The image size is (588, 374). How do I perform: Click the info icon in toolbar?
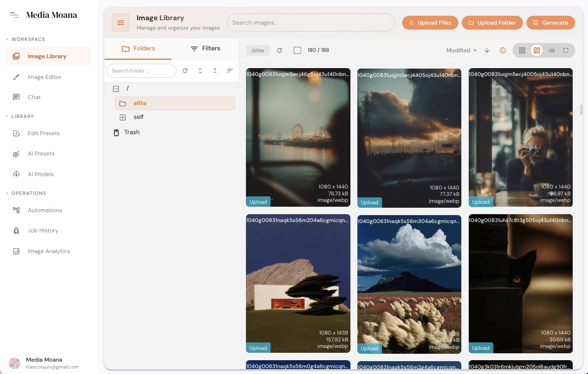click(x=503, y=50)
